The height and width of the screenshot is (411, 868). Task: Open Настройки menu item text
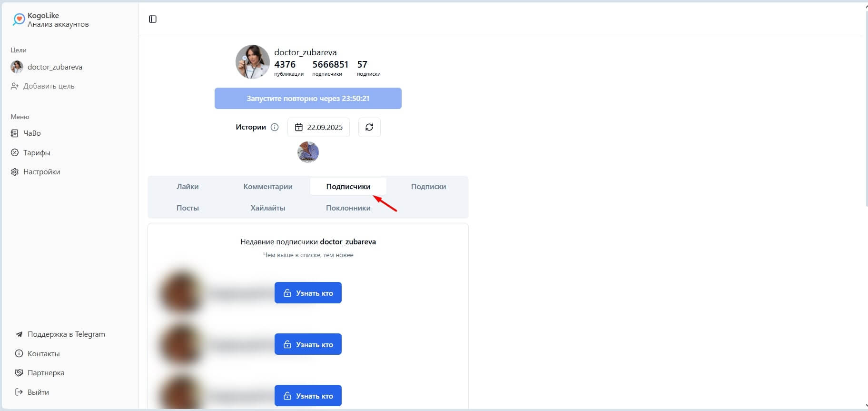point(42,172)
